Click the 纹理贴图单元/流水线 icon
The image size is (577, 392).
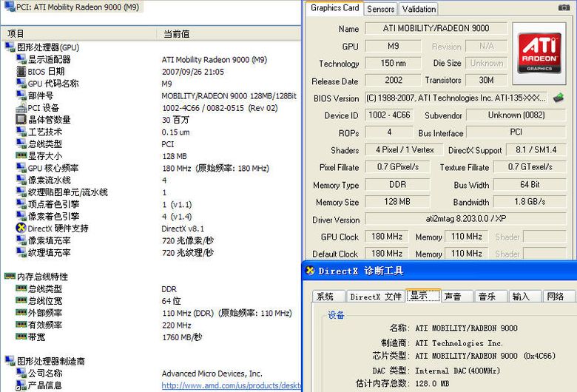coord(21,192)
